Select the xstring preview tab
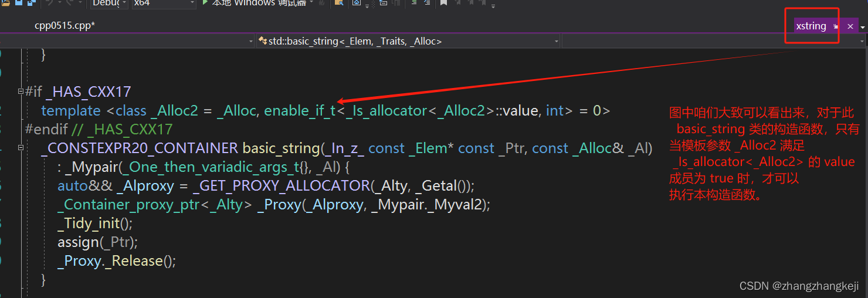868x298 pixels. point(811,26)
